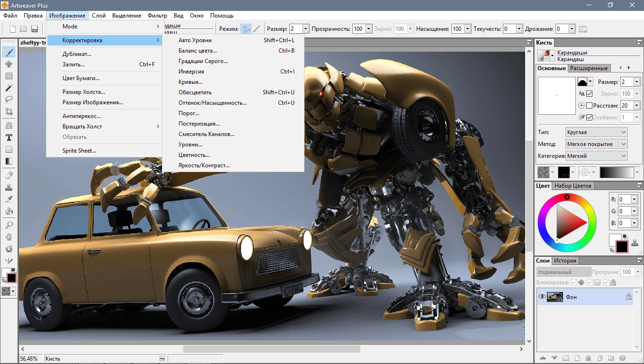Select the Rotate Canvas tool
Image resolution: width=644 pixels, height=364 pixels.
coord(9,248)
